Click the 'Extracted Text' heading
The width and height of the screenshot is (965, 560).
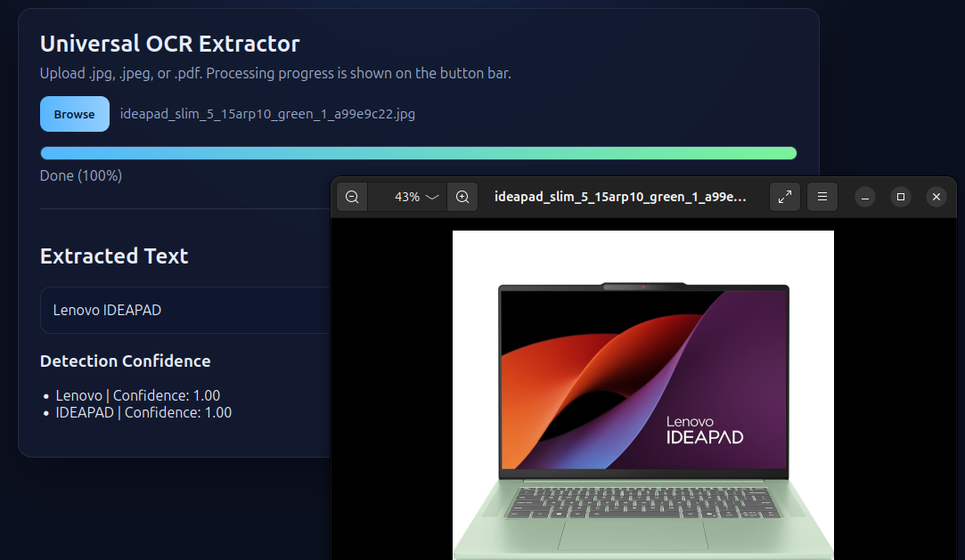(x=114, y=256)
